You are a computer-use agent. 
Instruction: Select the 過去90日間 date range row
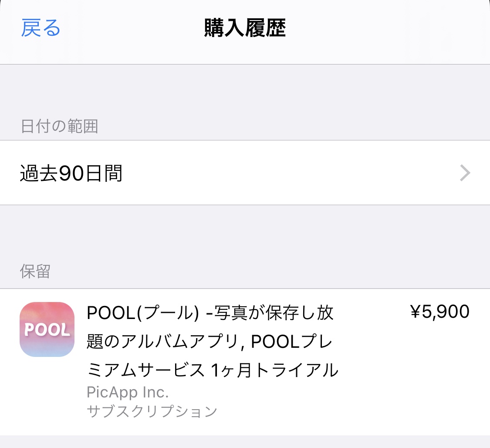pyautogui.click(x=71, y=173)
